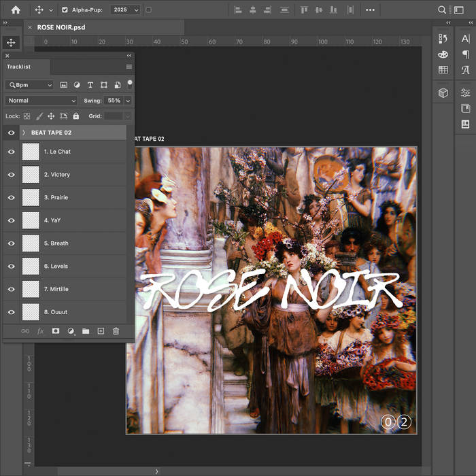The image size is (476, 476).
Task: Click the three-dots more options button
Action: click(370, 10)
